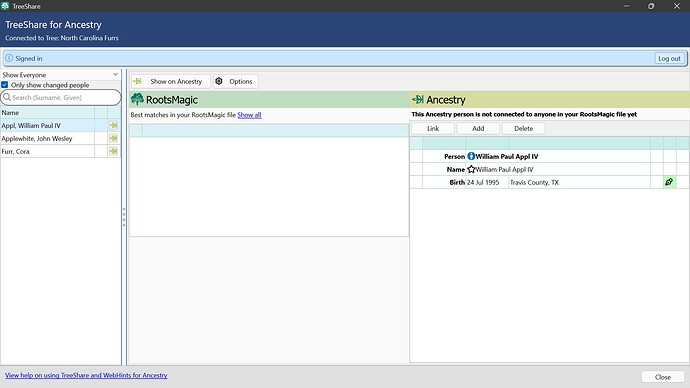The image size is (690, 388).
Task: Click the Log out button
Action: 669,59
